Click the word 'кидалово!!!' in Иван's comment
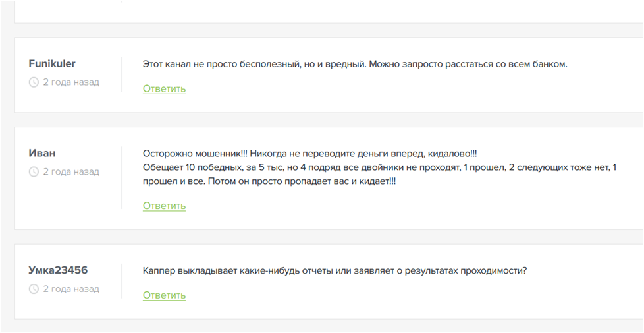This screenshot has height=333, width=644. click(441, 154)
